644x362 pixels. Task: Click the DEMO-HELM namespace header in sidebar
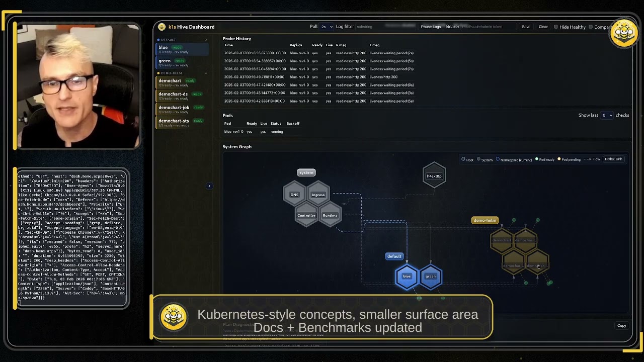tap(171, 73)
